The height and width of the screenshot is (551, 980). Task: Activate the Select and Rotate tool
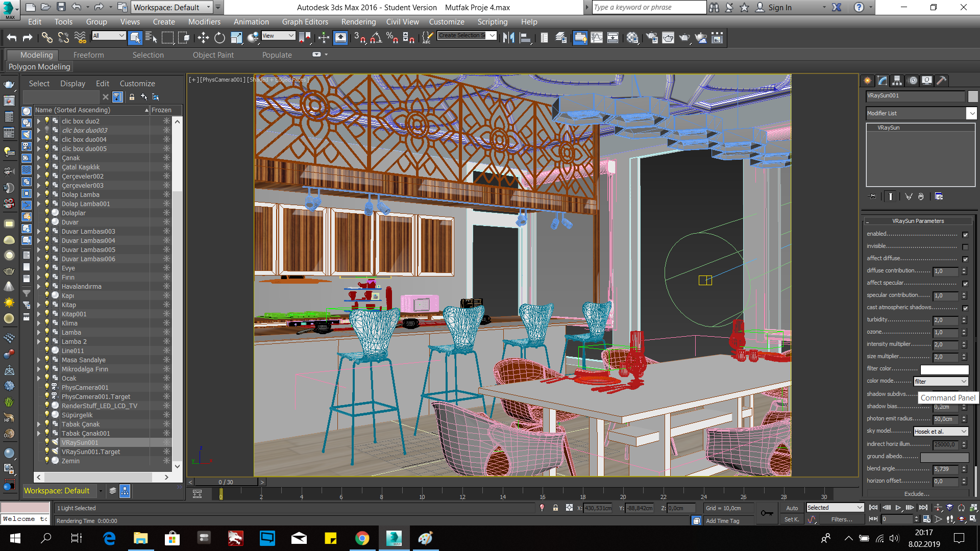(219, 37)
